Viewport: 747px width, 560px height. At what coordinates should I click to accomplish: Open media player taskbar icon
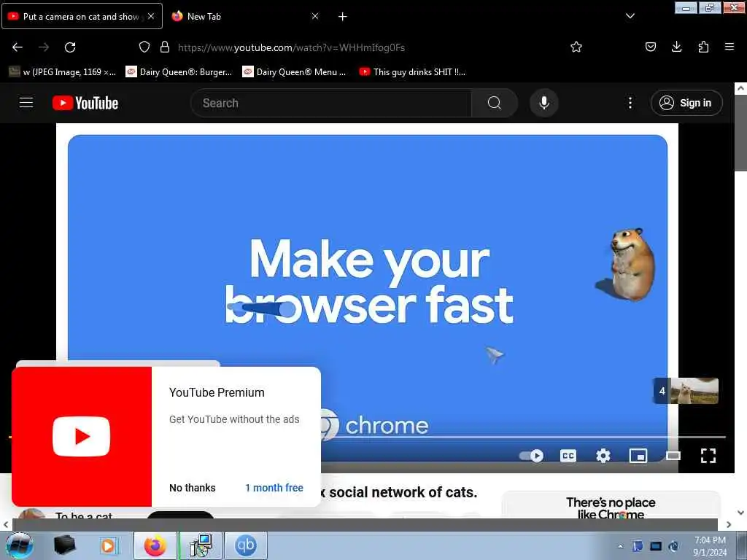(109, 545)
